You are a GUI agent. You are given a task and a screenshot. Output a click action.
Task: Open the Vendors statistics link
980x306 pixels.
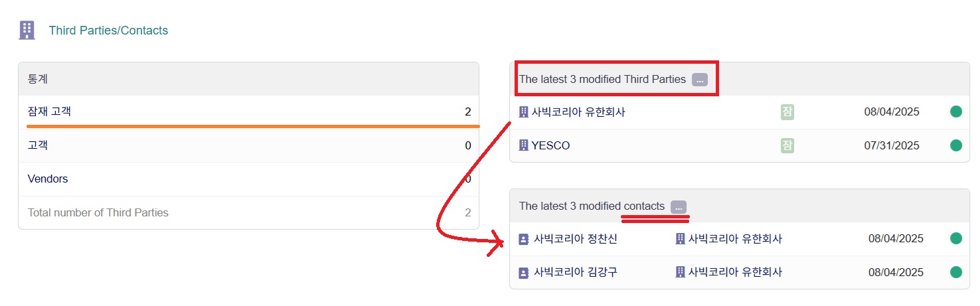point(48,179)
